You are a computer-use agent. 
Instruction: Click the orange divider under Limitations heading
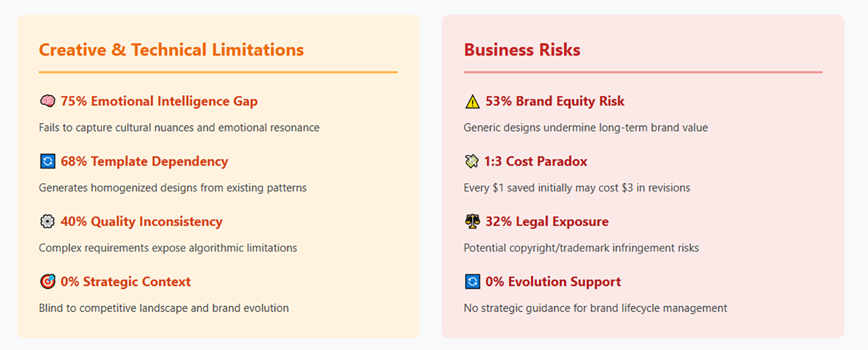point(218,72)
